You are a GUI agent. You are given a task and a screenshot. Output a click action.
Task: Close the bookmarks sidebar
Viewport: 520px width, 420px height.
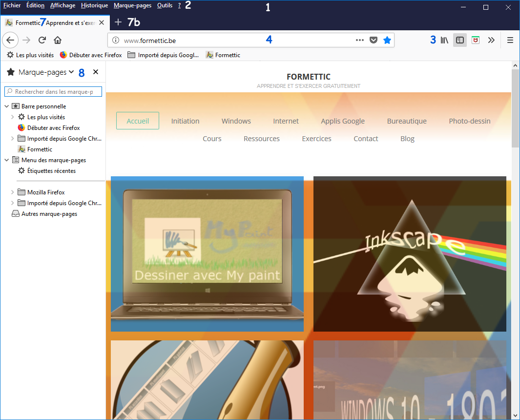[x=96, y=72]
